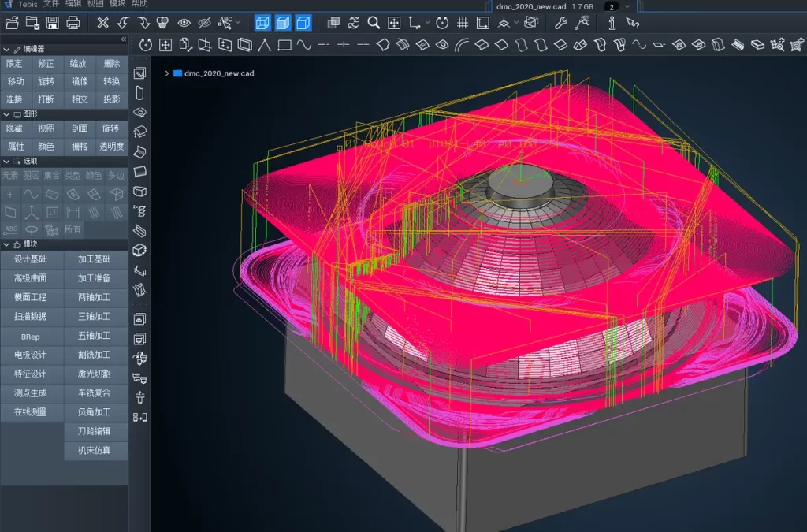Click the coordinate axis icon
This screenshot has height=532, width=807.
415,23
